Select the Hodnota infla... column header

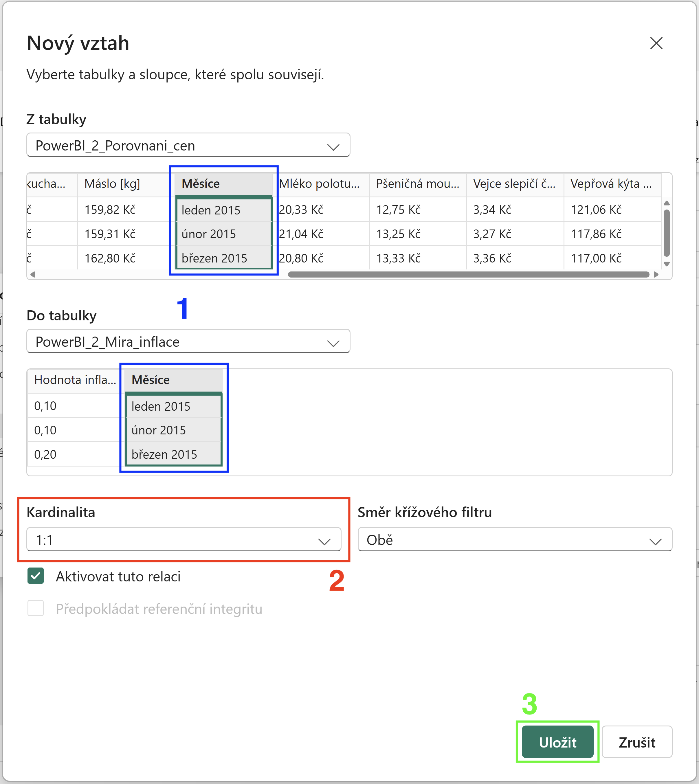pos(75,380)
